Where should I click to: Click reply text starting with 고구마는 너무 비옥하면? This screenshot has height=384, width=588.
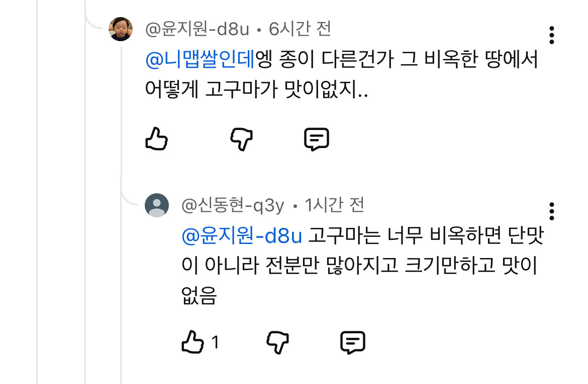coord(362,265)
